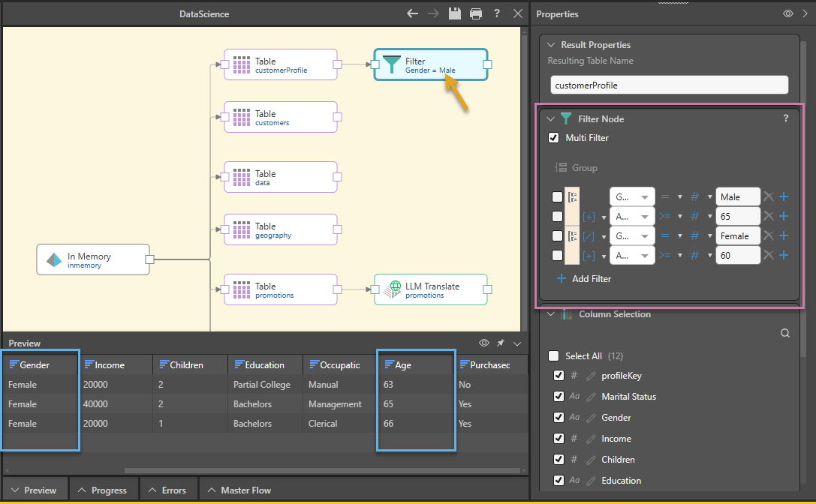Uncheck the Marital Status column checkbox
This screenshot has height=504, width=816.
[558, 397]
